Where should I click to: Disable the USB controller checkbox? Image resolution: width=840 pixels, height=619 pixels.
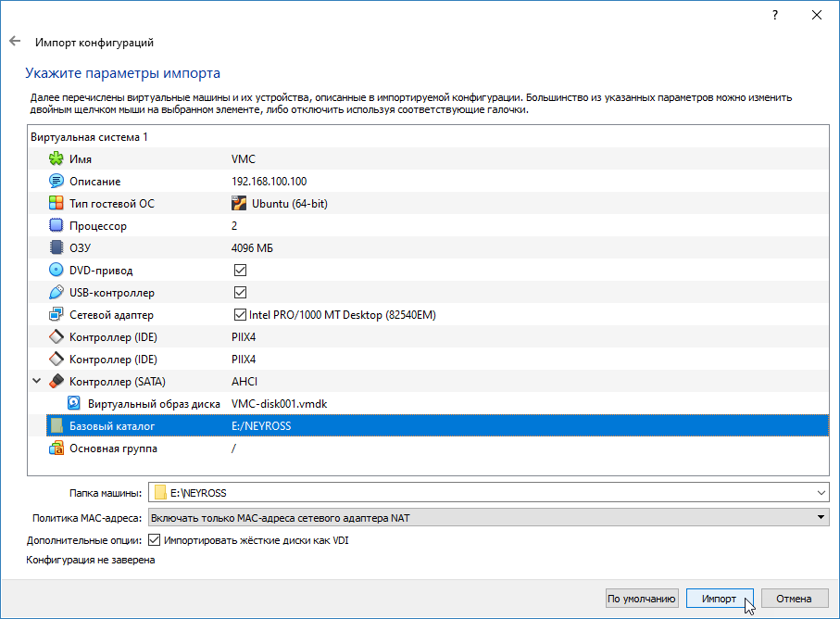(x=241, y=293)
